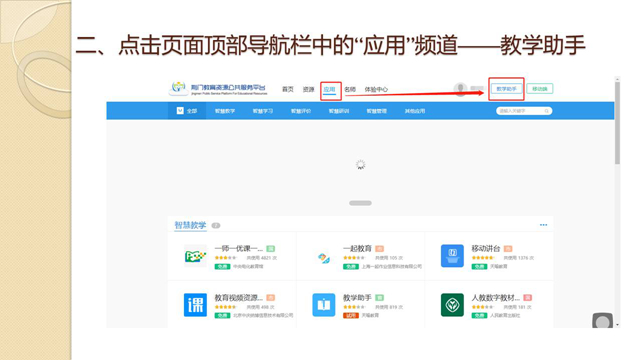The height and width of the screenshot is (360, 640).
Task: Click the carousel indicator pill below the banner
Action: tap(360, 203)
